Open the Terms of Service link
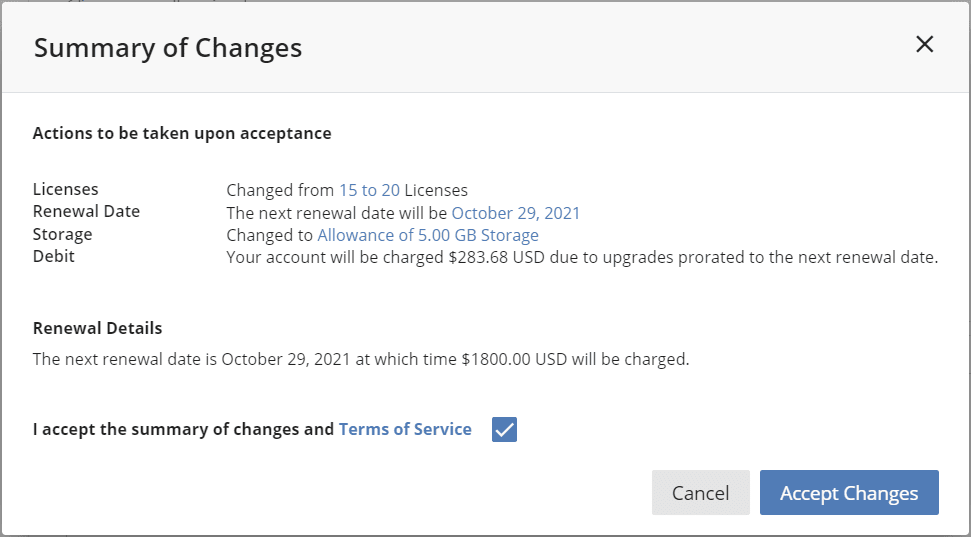Image resolution: width=971 pixels, height=537 pixels. point(405,429)
